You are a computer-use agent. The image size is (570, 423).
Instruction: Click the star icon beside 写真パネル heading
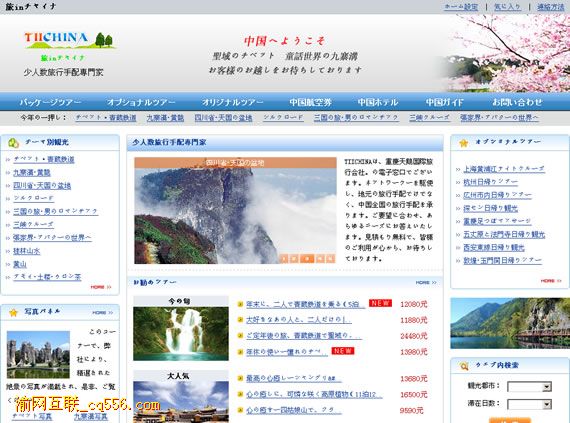pos(13,313)
